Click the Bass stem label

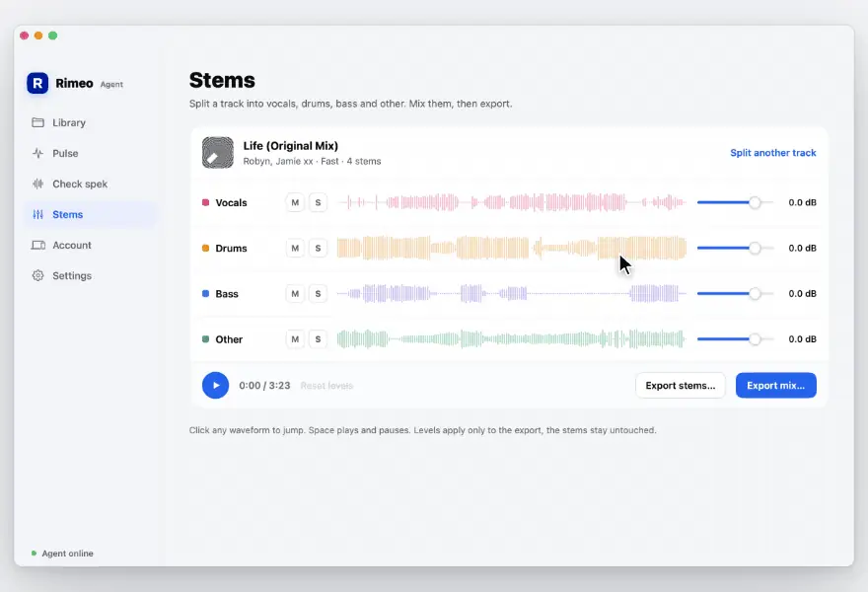point(227,293)
